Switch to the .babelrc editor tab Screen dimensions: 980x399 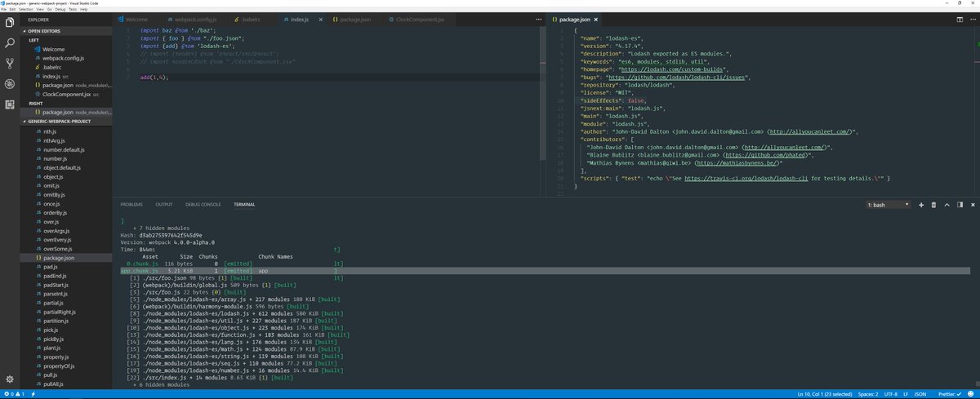point(251,18)
